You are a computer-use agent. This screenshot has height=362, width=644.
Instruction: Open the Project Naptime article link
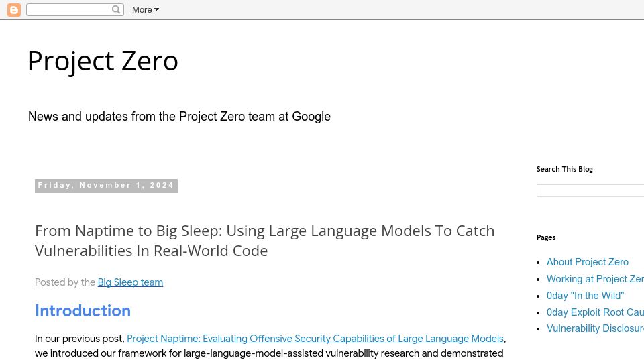tap(315, 339)
